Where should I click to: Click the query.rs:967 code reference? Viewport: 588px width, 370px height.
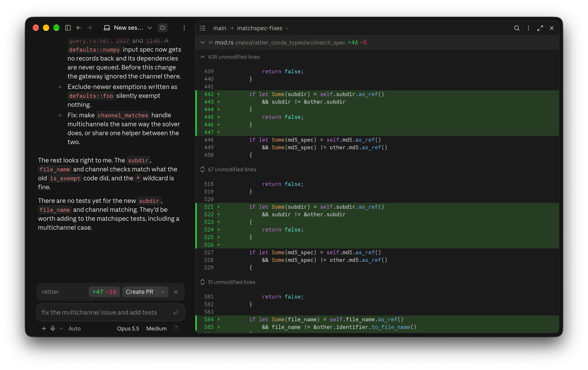click(89, 40)
